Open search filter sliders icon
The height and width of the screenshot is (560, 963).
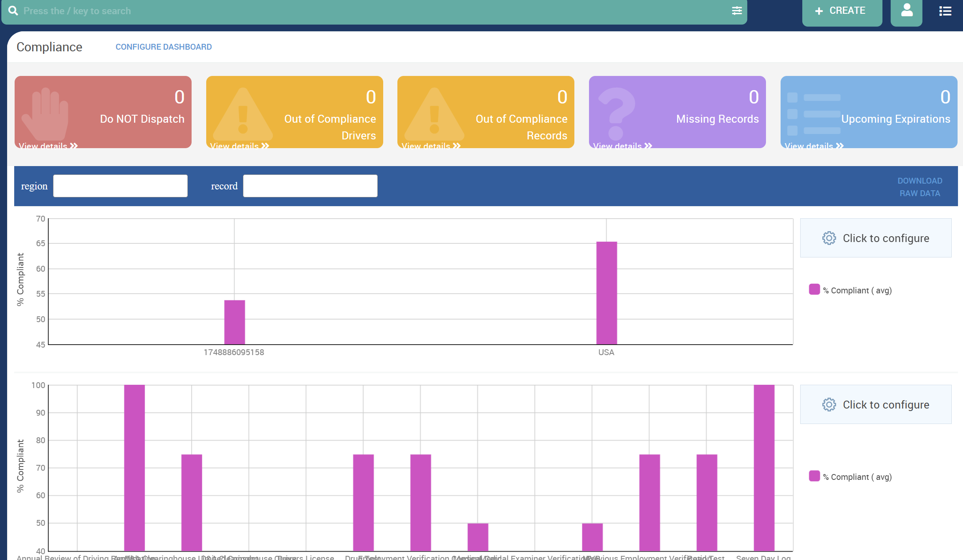(737, 11)
